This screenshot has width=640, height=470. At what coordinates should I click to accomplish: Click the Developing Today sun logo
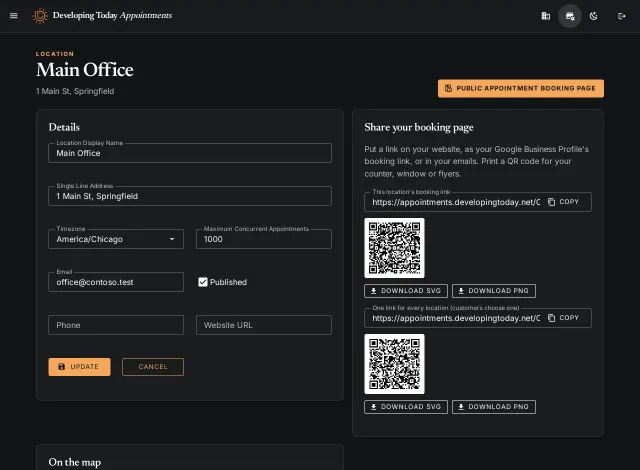40,16
